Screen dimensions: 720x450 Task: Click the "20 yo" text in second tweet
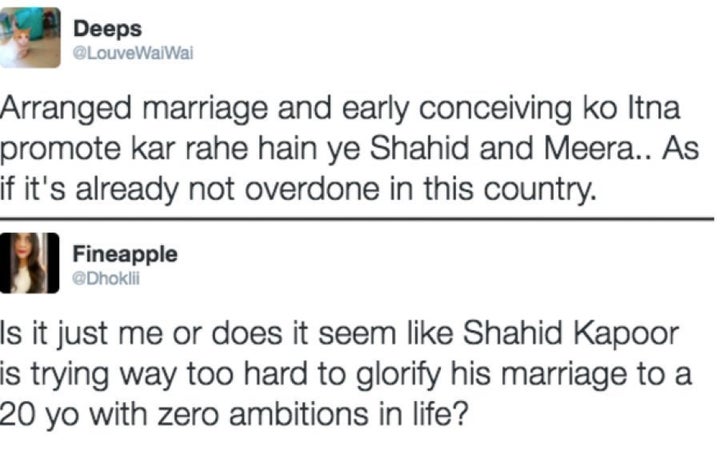click(x=39, y=415)
